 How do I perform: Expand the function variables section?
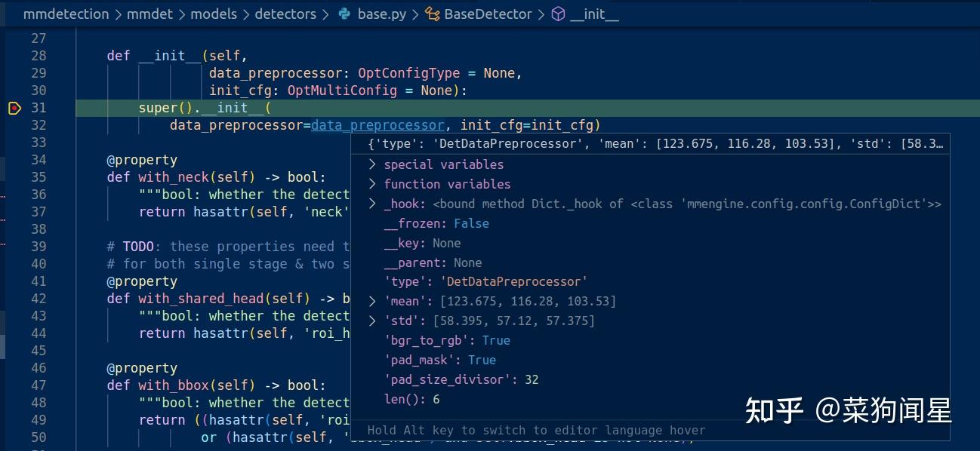pos(371,184)
